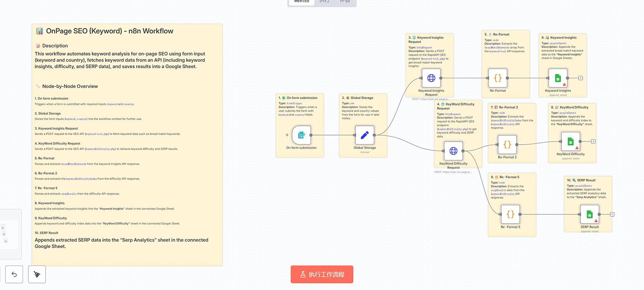
Task: Click the red 执行工作流程 button
Action: point(322,274)
